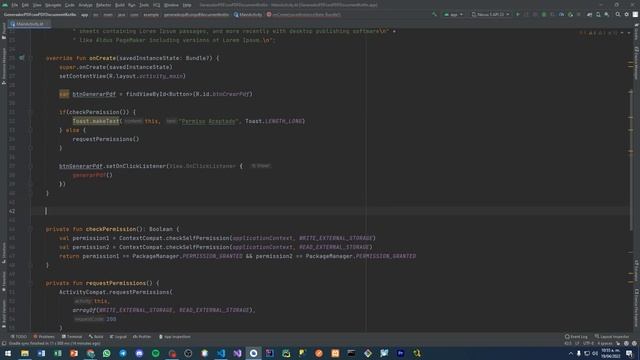Open the Build menu
640x360 pixels.
click(120, 5)
